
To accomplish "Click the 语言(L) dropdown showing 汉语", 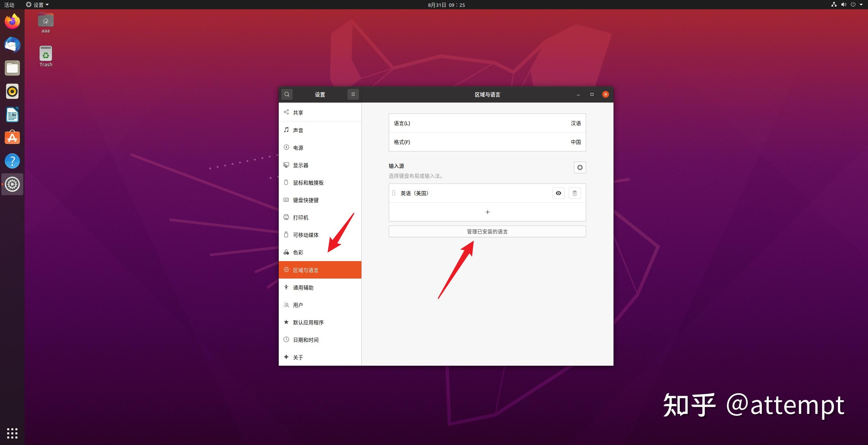I will [x=487, y=123].
